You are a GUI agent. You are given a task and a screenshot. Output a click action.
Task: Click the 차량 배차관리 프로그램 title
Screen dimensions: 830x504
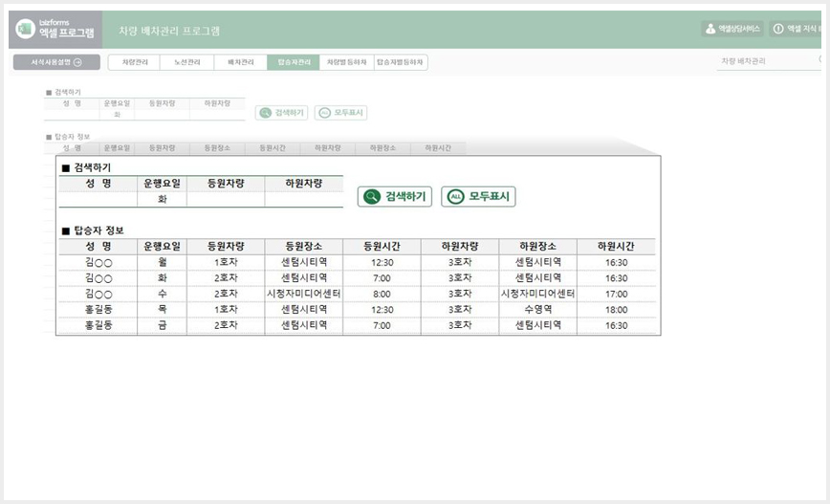tap(169, 31)
